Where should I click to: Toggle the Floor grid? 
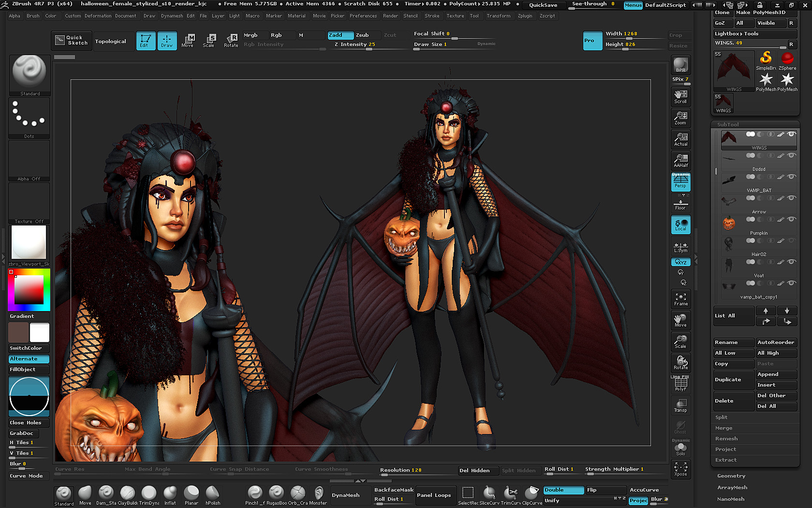point(680,204)
